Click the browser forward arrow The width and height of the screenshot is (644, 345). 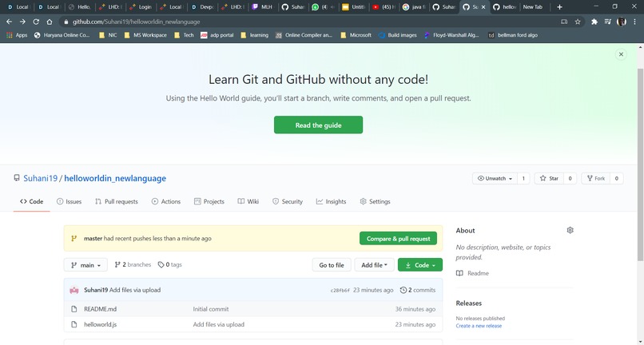(x=22, y=22)
